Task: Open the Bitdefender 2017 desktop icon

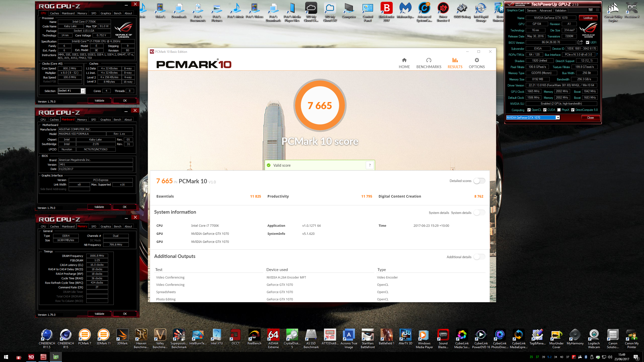Action: pyautogui.click(x=386, y=12)
